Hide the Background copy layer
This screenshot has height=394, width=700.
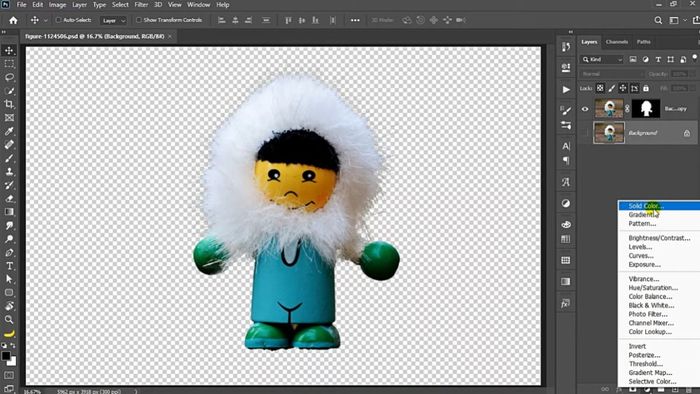coord(585,109)
